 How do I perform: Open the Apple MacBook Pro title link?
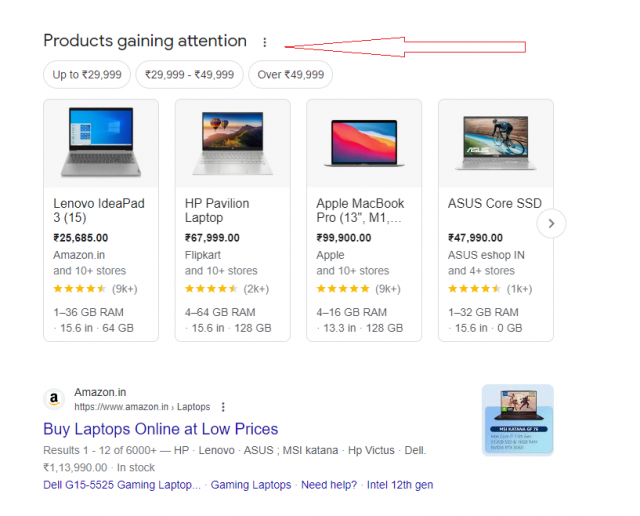click(360, 210)
